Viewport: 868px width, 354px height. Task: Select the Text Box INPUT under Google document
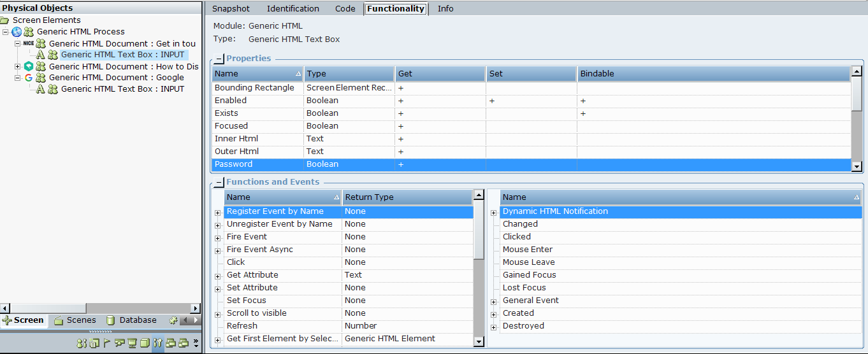[122, 89]
